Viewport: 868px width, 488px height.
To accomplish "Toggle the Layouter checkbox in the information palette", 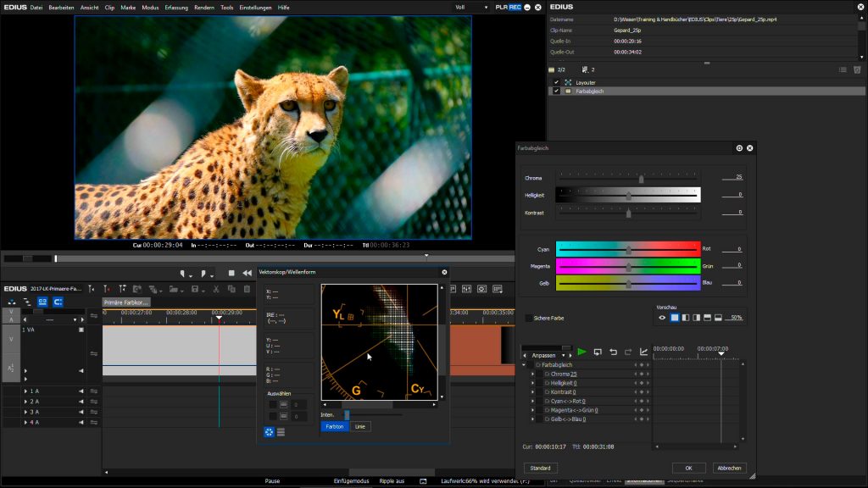I will click(x=557, y=81).
